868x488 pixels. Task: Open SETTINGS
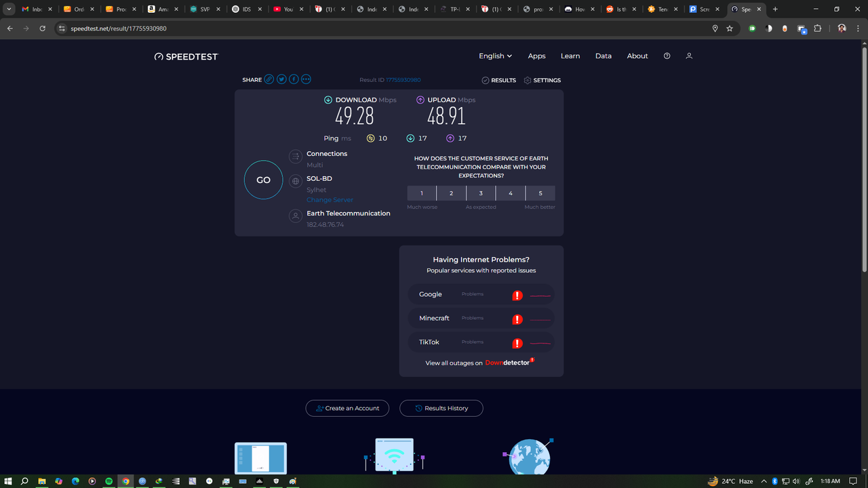[542, 80]
